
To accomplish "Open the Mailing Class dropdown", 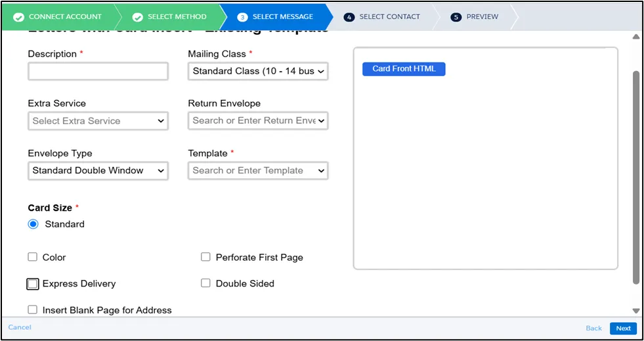I will 258,71.
